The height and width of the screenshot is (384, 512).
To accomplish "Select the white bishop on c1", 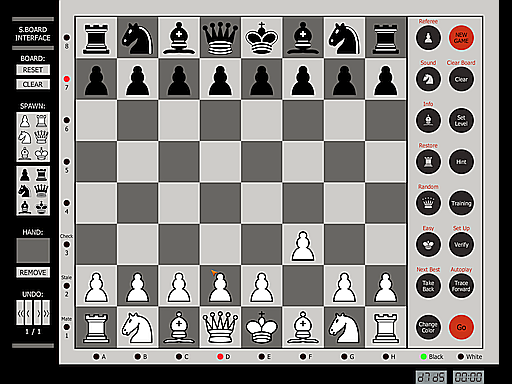I will (x=179, y=327).
